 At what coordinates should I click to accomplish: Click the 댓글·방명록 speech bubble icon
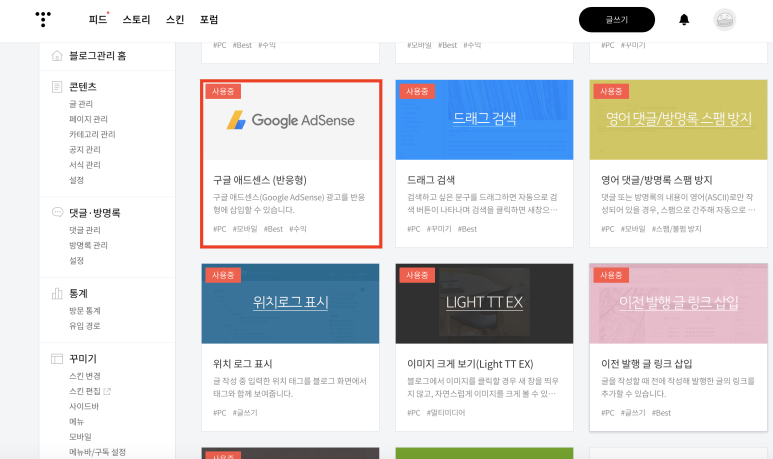[57, 212]
